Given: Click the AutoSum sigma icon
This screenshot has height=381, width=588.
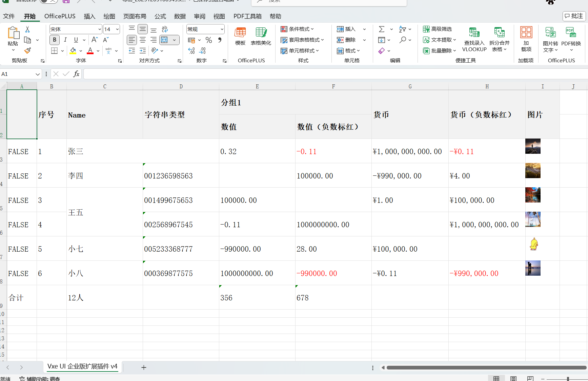Looking at the screenshot, I should [382, 29].
